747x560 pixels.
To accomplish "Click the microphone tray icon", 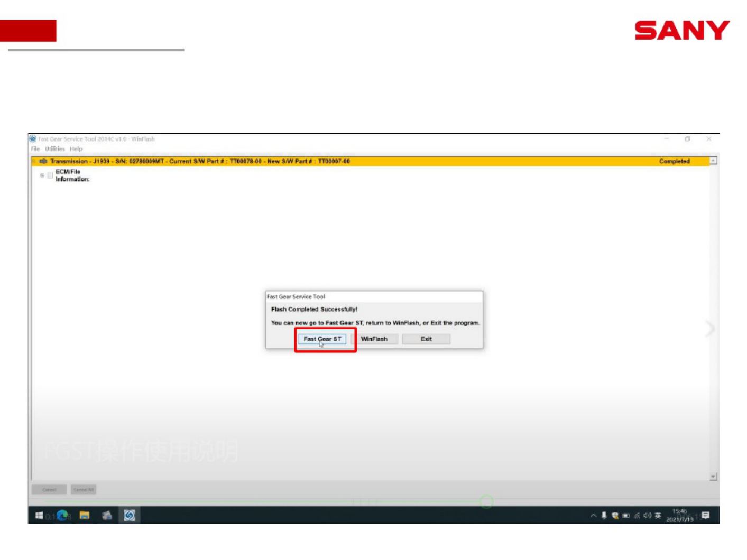I will (604, 516).
